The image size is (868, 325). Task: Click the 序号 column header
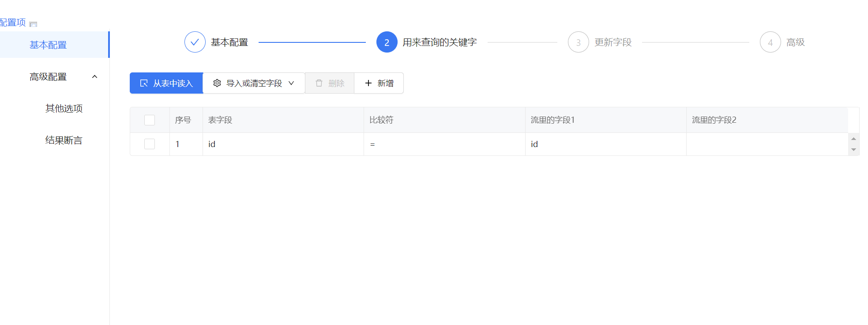pyautogui.click(x=186, y=120)
